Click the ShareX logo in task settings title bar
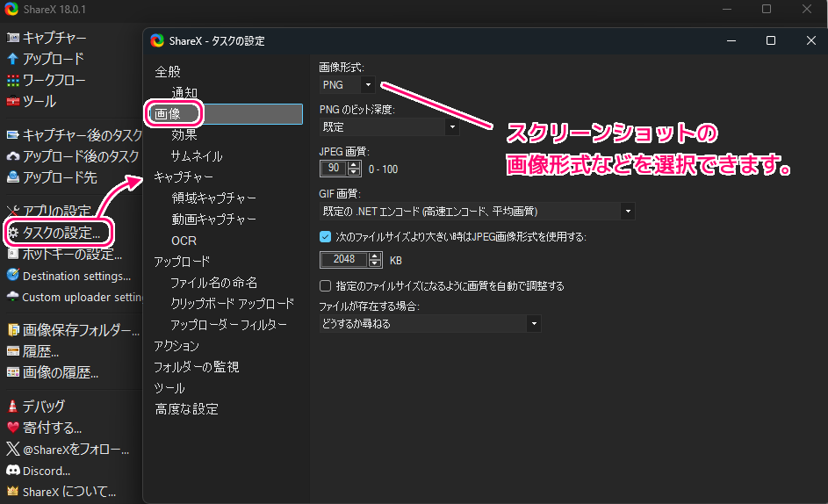The width and height of the screenshot is (828, 504). click(x=157, y=40)
